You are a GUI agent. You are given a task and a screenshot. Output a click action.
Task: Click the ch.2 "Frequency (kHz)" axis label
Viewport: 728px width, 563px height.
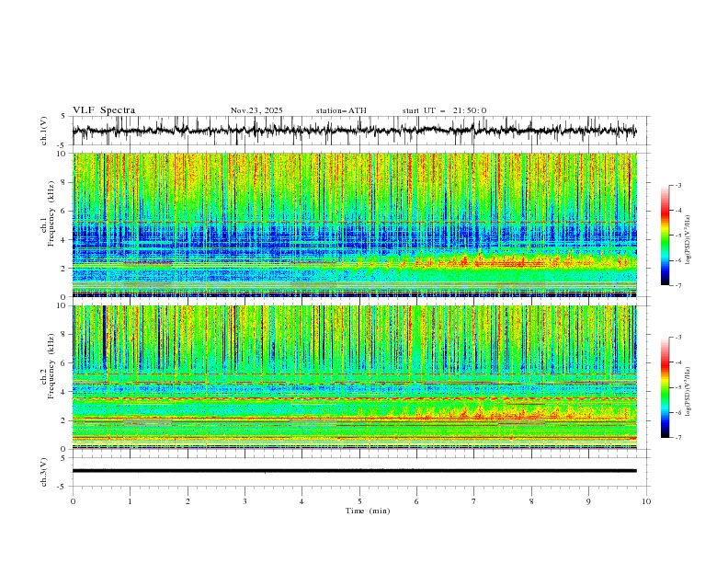[x=51, y=365]
